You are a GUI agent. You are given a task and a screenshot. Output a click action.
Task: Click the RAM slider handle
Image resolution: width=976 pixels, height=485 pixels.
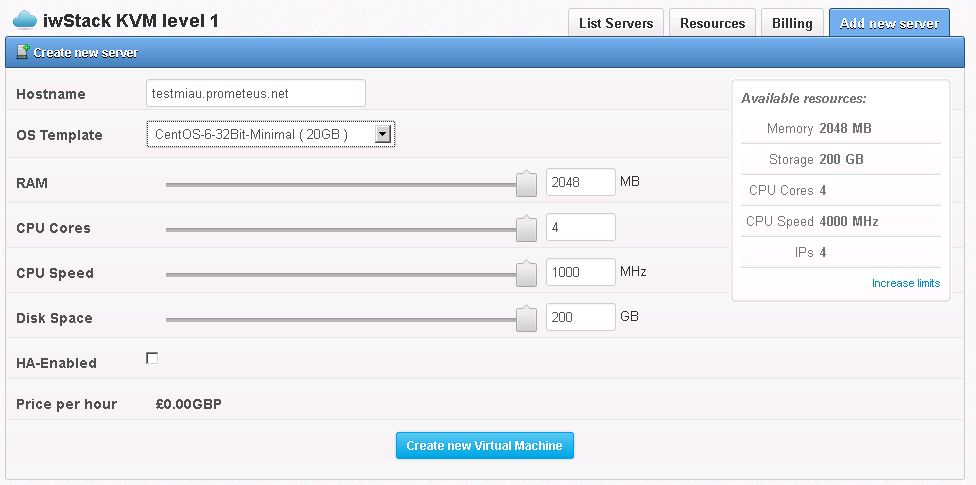[x=527, y=183]
